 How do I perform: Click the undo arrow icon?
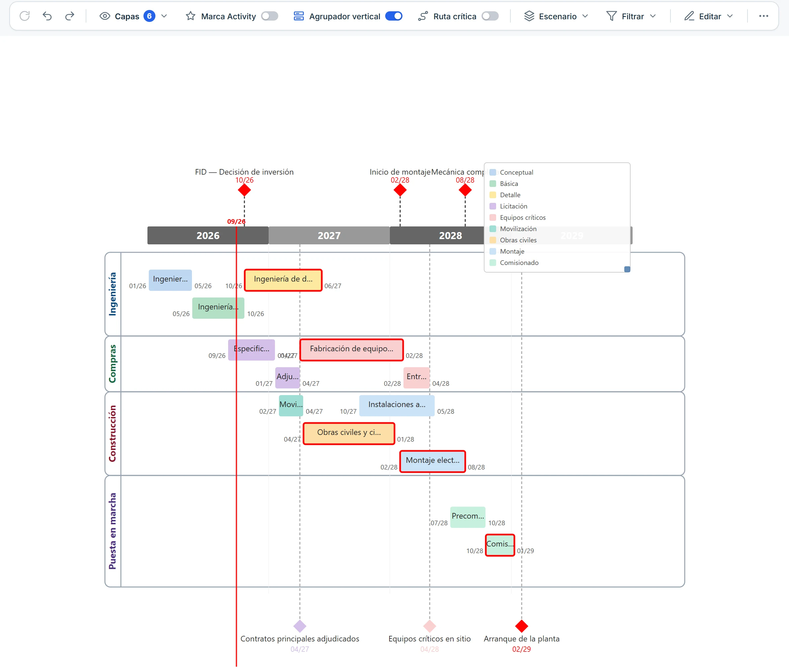47,16
